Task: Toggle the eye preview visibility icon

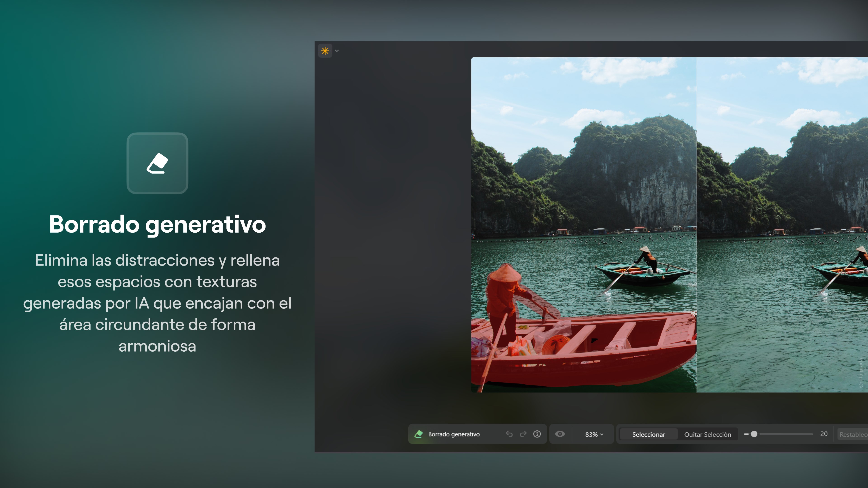Action: (x=560, y=434)
